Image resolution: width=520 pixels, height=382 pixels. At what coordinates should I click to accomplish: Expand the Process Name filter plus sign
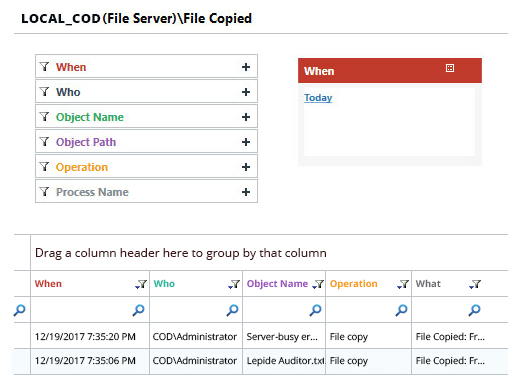(x=246, y=192)
